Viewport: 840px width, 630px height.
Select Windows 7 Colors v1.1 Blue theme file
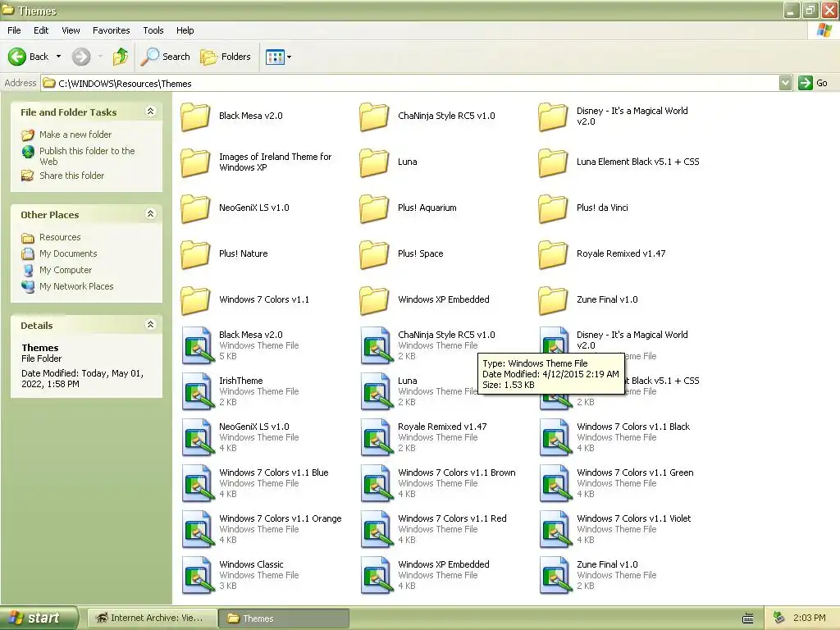coord(198,484)
